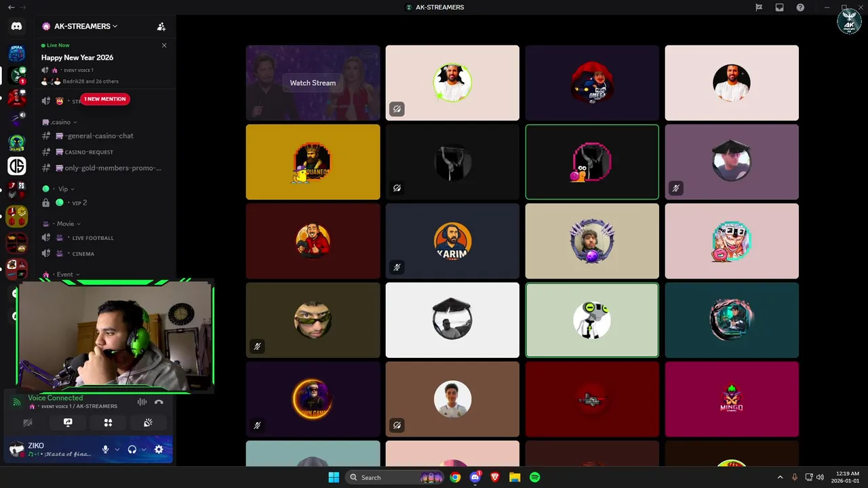Screen dimensions: 868x488
Task: Collapse the .casino category
Action: pyautogui.click(x=60, y=122)
